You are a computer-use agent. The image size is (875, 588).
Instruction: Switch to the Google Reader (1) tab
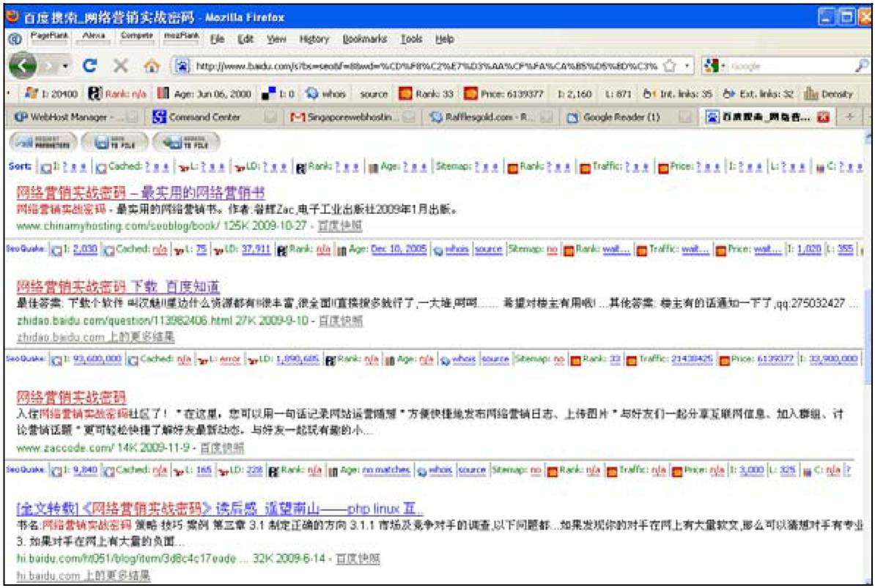(630, 117)
